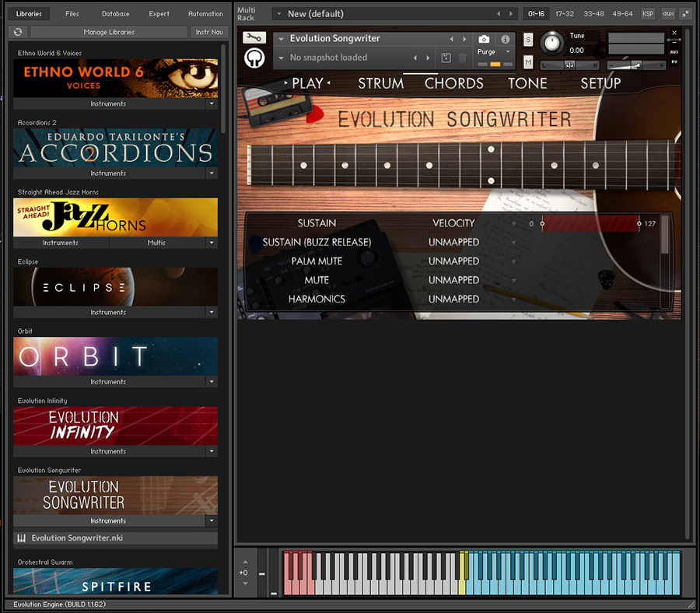
Task: Show instrument info with the i icon
Action: (506, 40)
